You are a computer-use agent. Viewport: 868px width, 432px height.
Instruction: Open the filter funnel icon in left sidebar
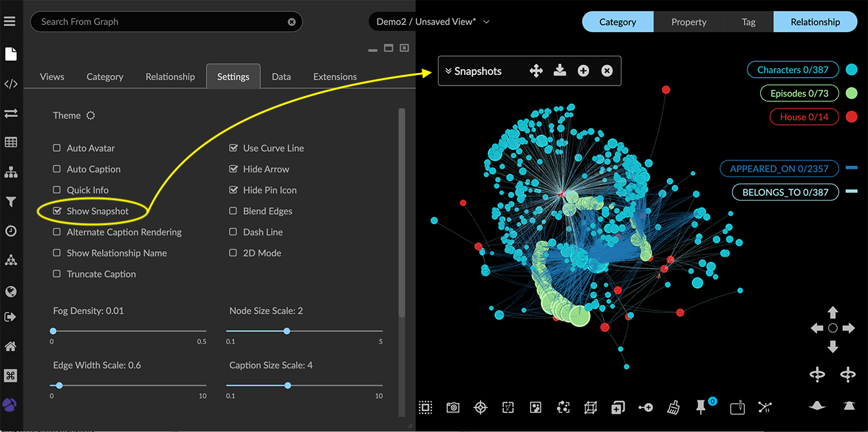tap(11, 202)
